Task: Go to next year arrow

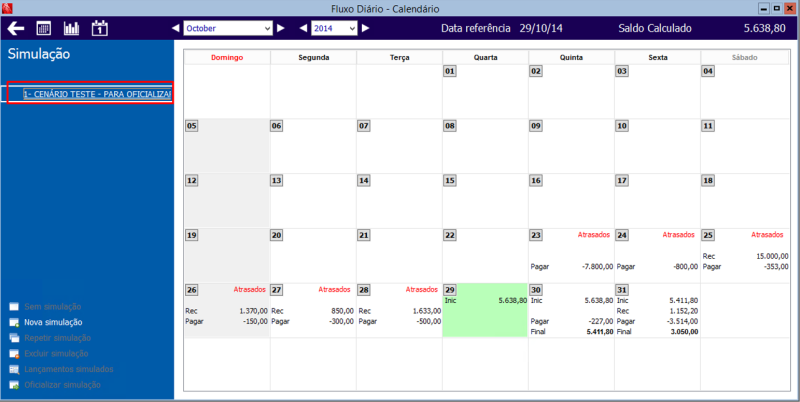Action: point(365,28)
